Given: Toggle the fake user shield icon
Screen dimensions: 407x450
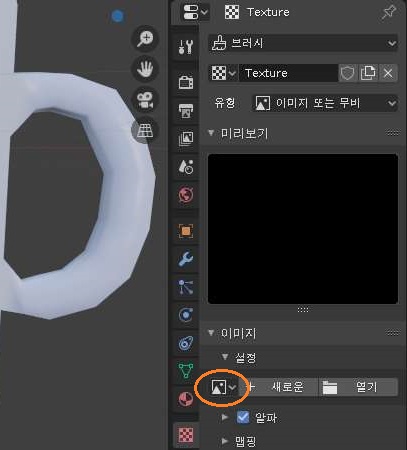Looking at the screenshot, I should click(x=348, y=73).
